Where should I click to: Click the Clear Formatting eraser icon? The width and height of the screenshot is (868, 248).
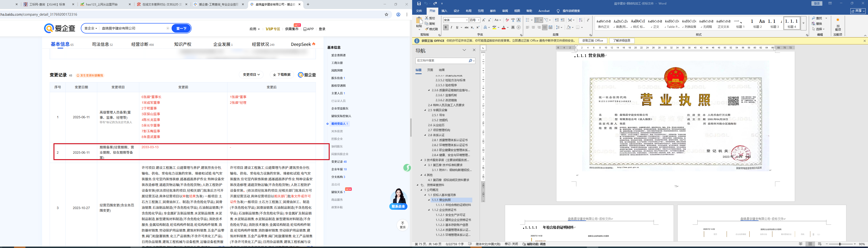click(507, 20)
